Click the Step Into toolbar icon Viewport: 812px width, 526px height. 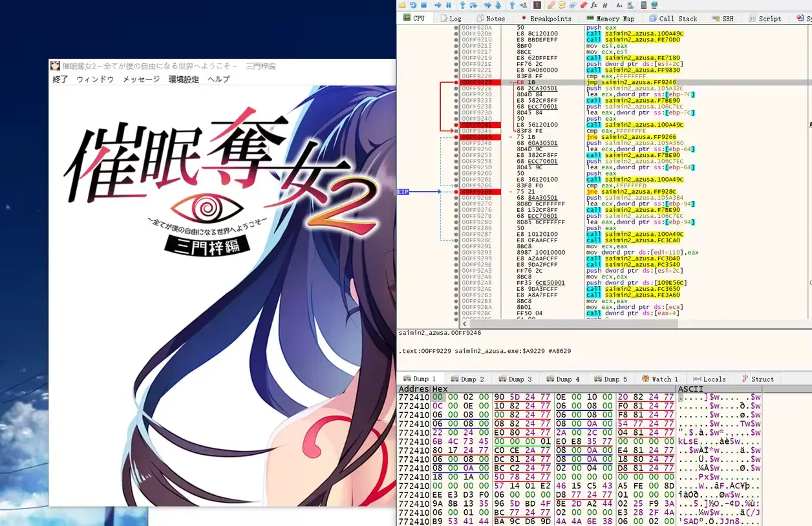pyautogui.click(x=463, y=5)
